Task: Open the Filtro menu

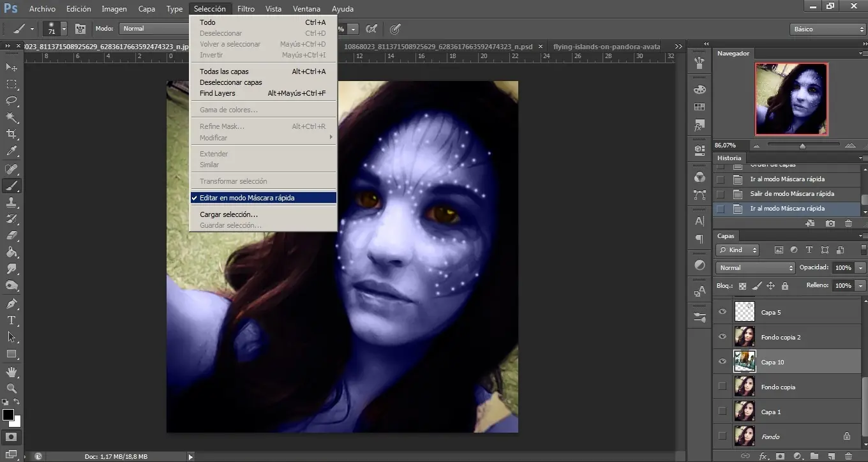Action: (x=246, y=9)
